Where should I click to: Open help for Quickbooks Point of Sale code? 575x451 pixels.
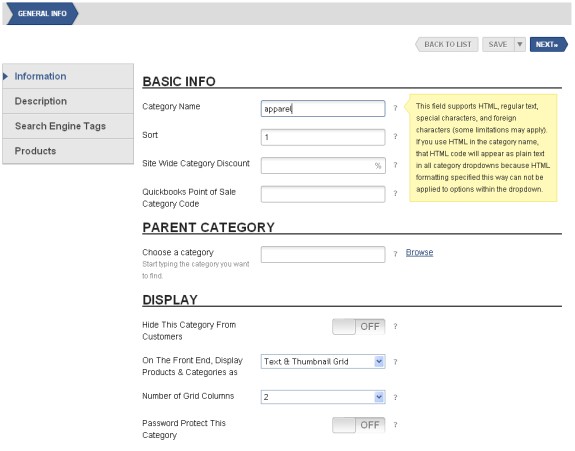[395, 193]
